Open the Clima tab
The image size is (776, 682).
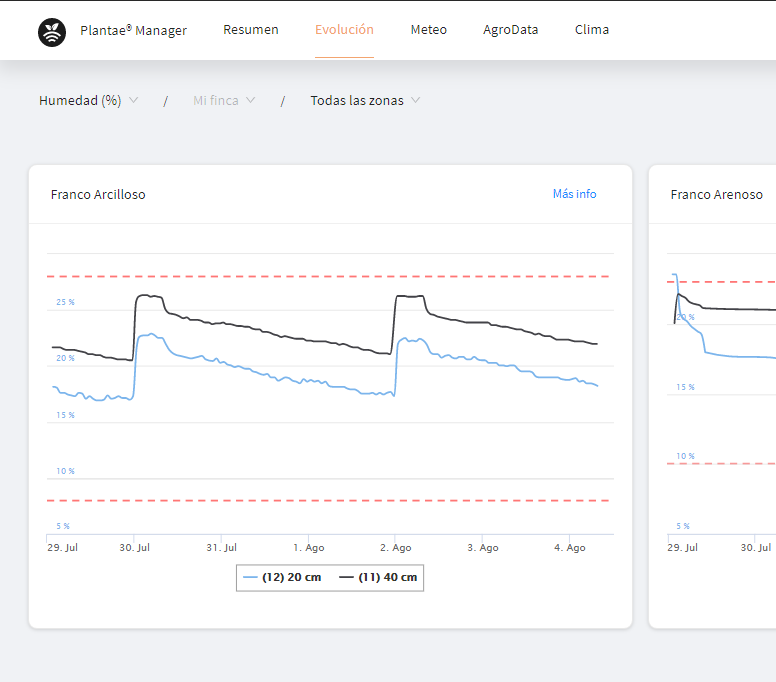pos(592,30)
